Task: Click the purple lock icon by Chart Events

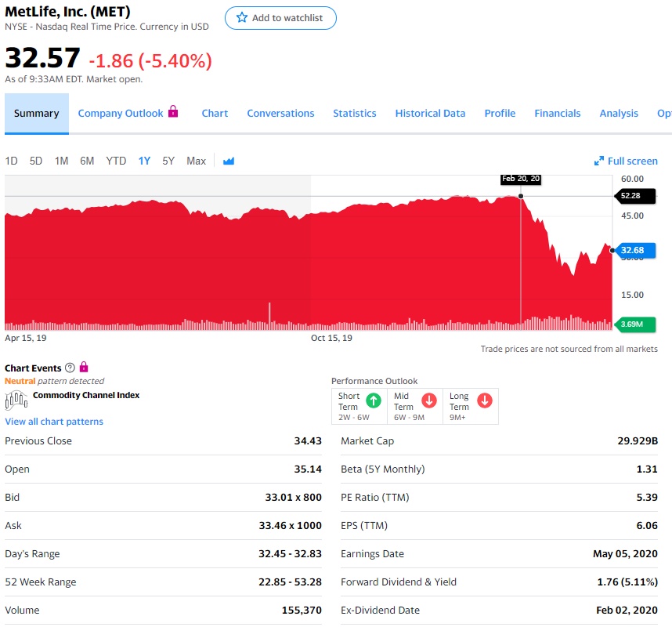Action: point(84,367)
